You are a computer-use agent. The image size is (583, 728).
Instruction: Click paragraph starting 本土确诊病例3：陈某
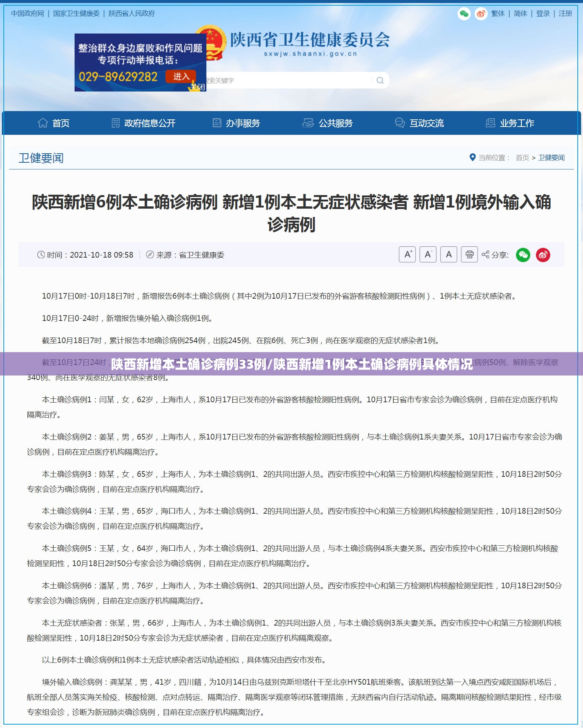(294, 482)
